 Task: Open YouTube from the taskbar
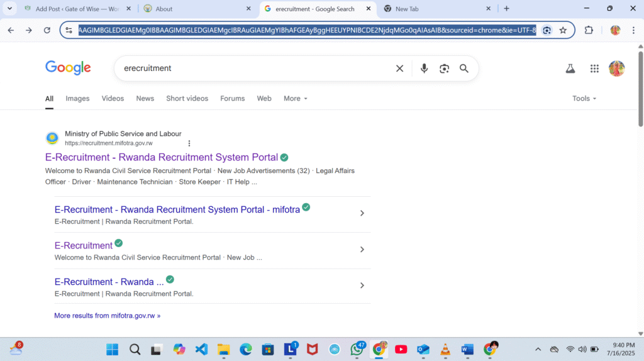point(401,350)
